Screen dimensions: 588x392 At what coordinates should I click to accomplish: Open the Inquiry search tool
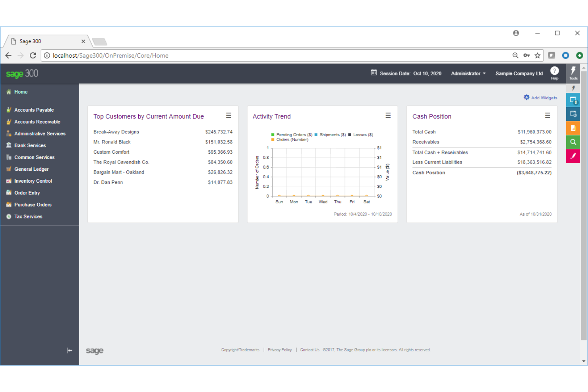tap(573, 142)
